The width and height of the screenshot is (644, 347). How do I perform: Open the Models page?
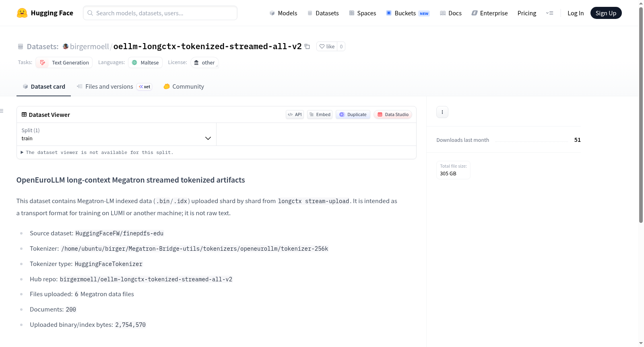tap(283, 13)
